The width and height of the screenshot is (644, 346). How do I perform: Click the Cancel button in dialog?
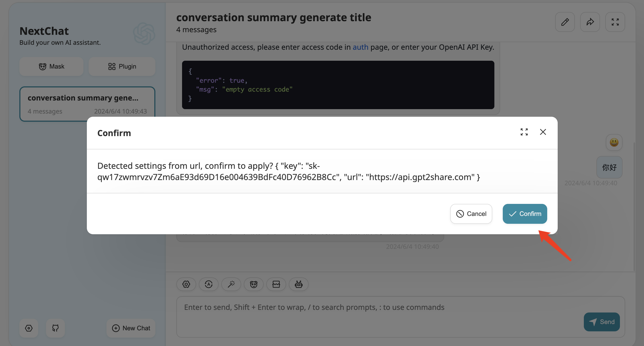[x=471, y=214]
